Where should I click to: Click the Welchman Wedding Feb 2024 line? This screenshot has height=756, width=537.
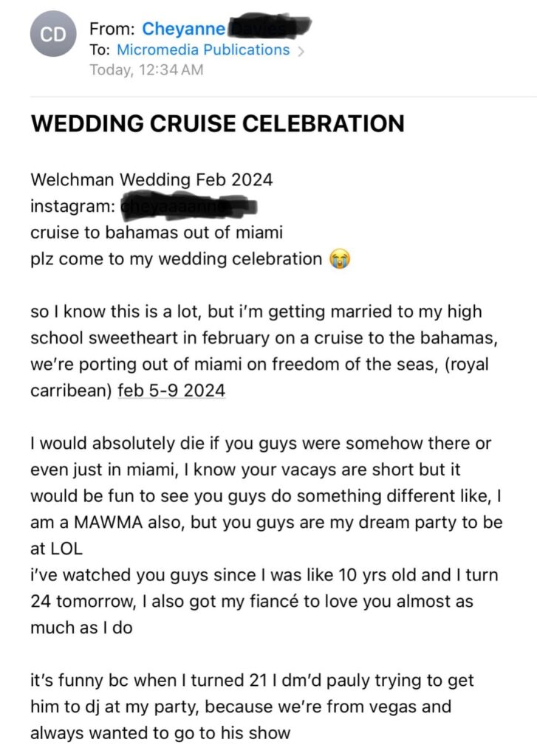click(x=151, y=180)
